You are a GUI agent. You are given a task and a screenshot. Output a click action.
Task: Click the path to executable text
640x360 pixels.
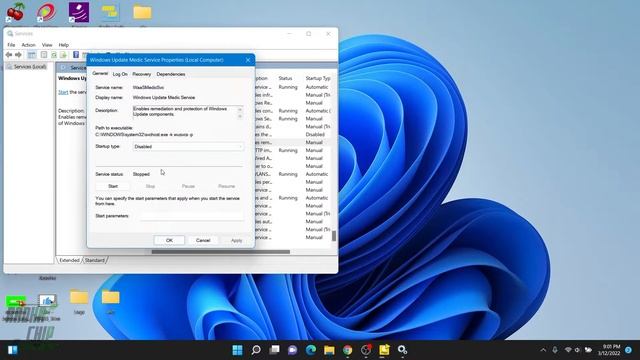click(144, 134)
